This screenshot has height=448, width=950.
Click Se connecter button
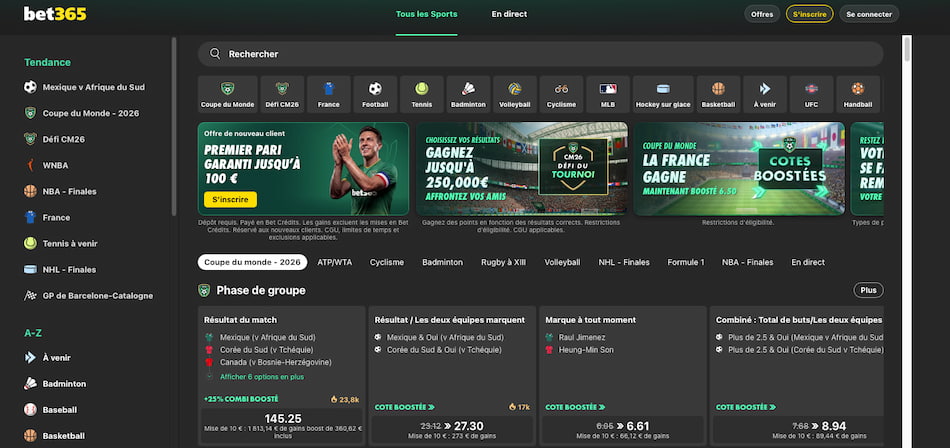point(869,14)
